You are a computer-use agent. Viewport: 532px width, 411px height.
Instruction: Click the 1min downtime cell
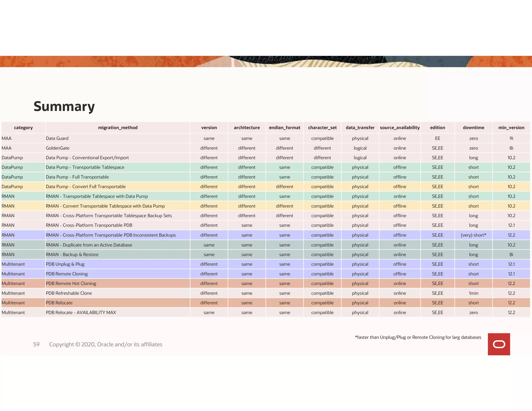[x=473, y=293]
